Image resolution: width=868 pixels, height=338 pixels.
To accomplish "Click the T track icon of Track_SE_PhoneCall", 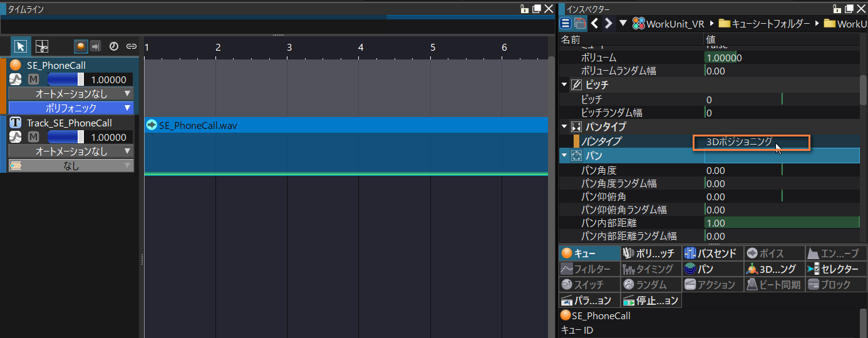I will point(16,123).
